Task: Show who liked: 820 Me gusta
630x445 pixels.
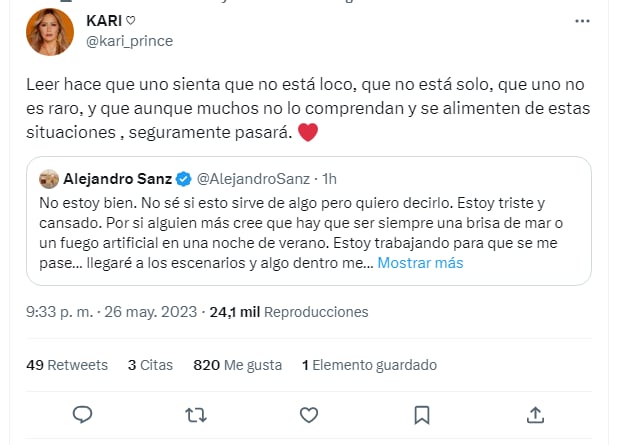Action: tap(236, 365)
